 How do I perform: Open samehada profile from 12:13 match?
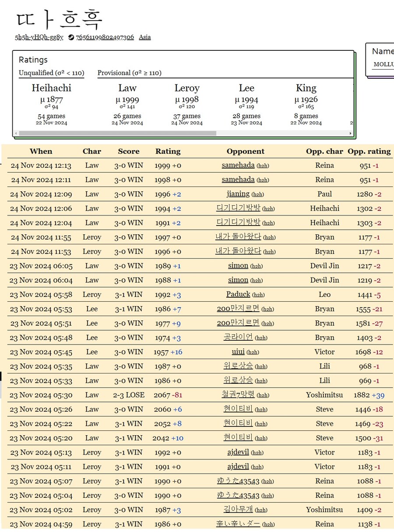pos(238,165)
